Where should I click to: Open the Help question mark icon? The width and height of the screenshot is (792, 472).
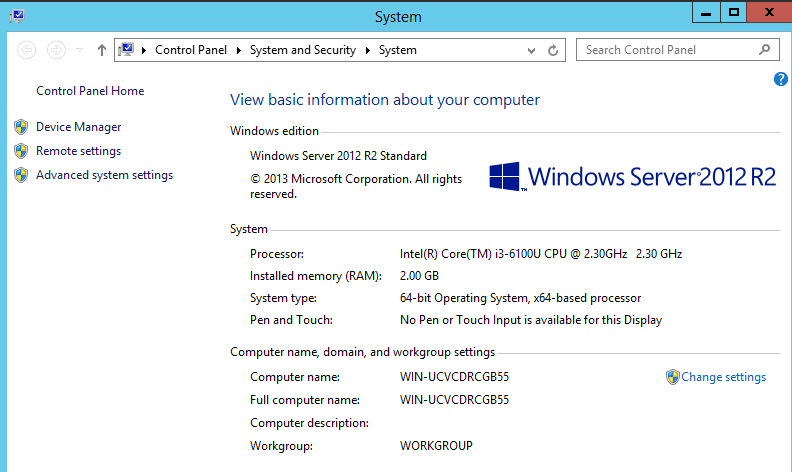tap(780, 79)
